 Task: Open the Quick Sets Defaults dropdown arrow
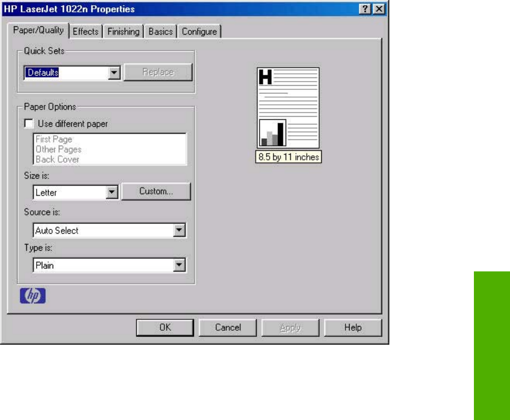tap(114, 73)
